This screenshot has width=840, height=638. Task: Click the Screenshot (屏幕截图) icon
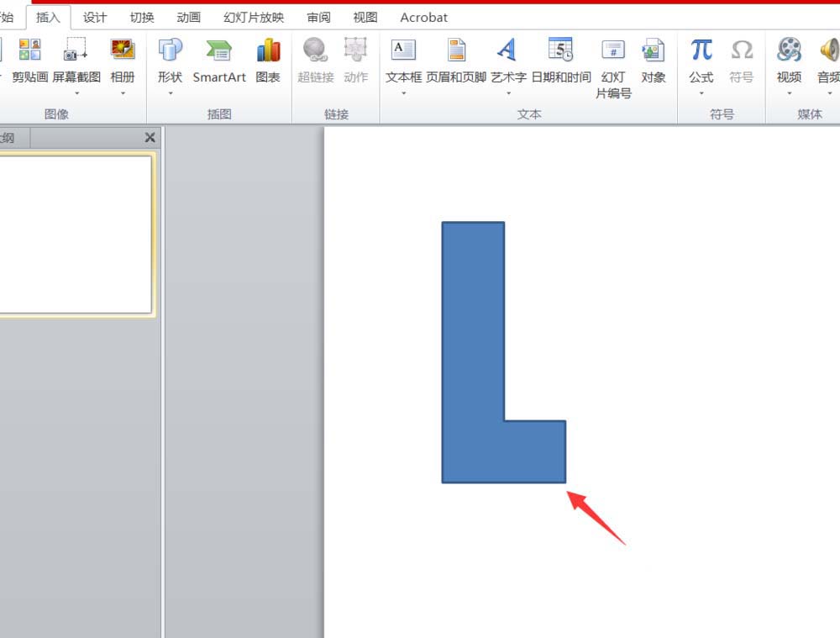click(x=76, y=50)
